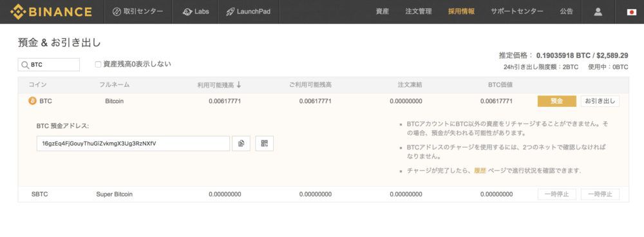Click the second SBTC 一時停止 button
Screen dimensions: 644x237
(600, 194)
